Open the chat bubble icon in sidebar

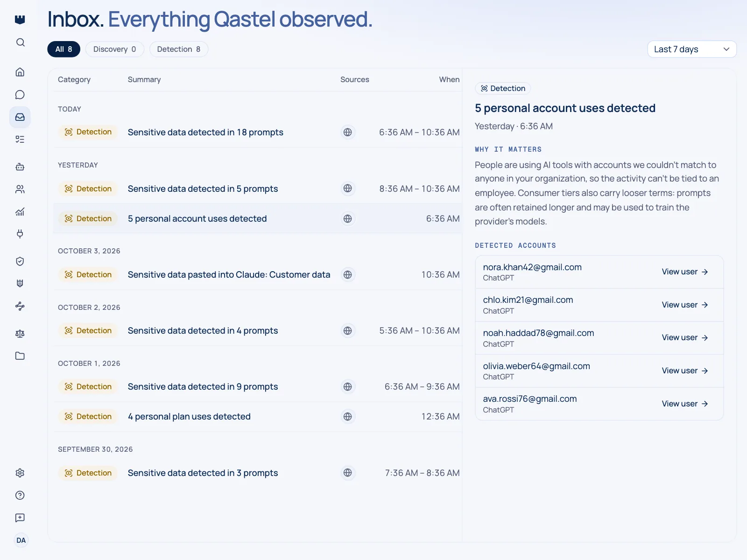(x=20, y=95)
